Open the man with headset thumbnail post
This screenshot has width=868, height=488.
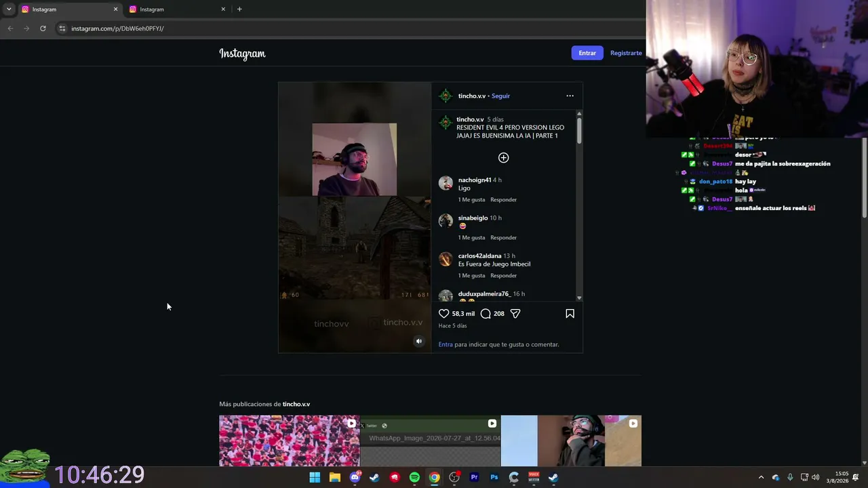click(571, 441)
